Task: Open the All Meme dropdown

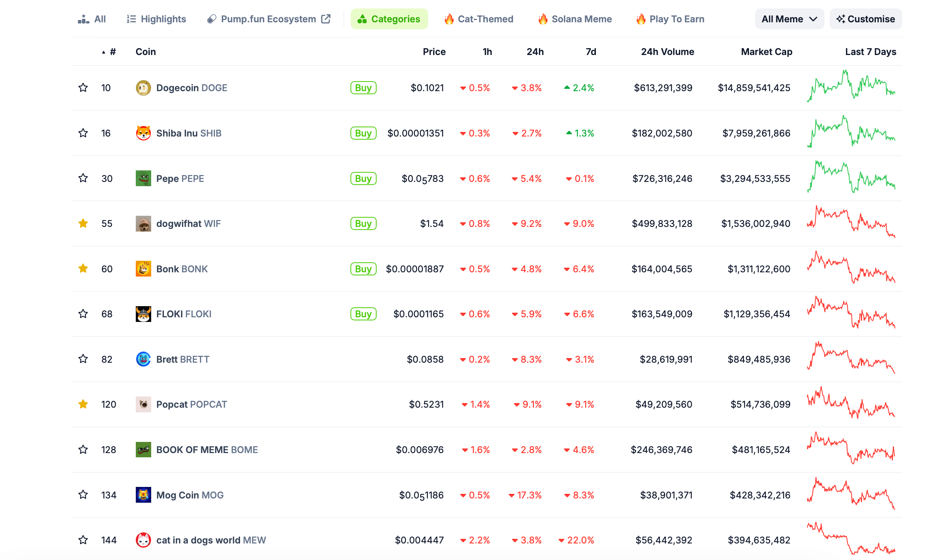Action: (789, 19)
